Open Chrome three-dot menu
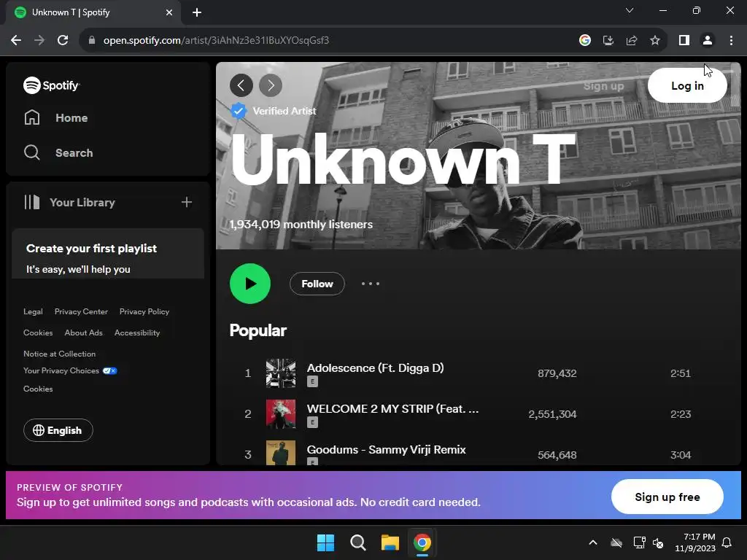747x560 pixels. (731, 41)
